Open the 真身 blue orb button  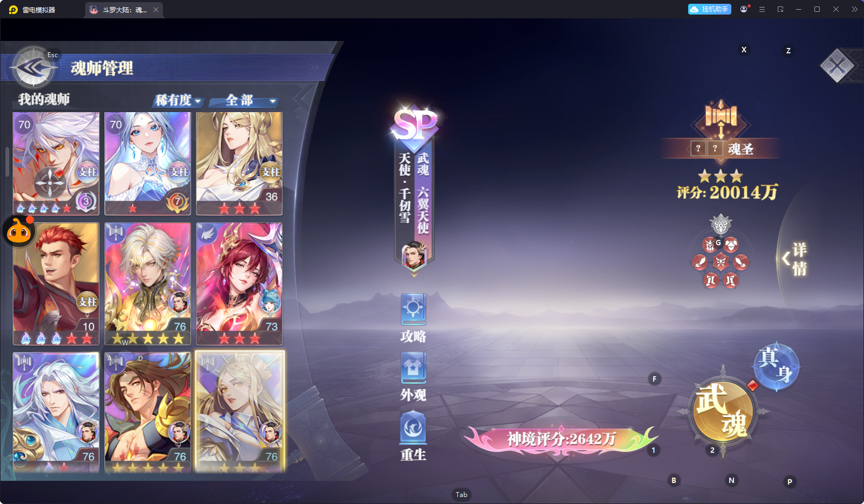[x=776, y=366]
